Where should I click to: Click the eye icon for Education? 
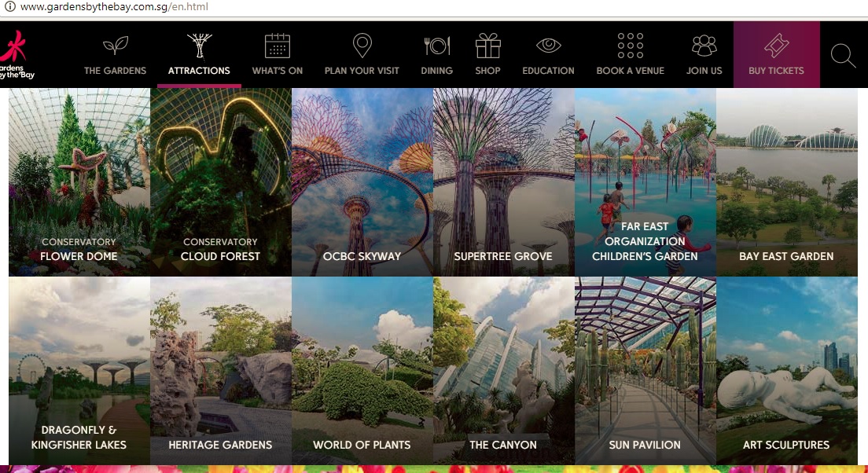coord(548,46)
